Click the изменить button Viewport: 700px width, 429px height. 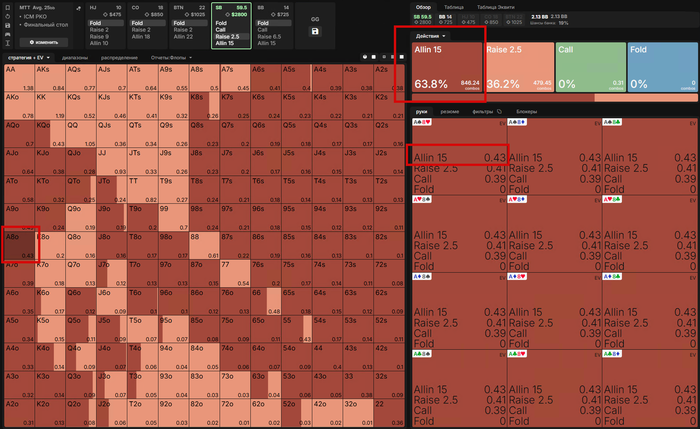pyautogui.click(x=44, y=42)
